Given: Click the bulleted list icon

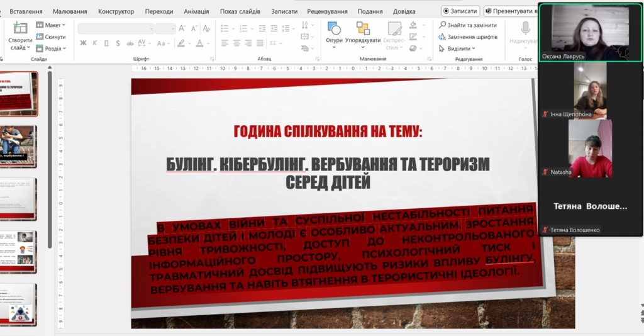Looking at the screenshot, I should pos(225,28).
